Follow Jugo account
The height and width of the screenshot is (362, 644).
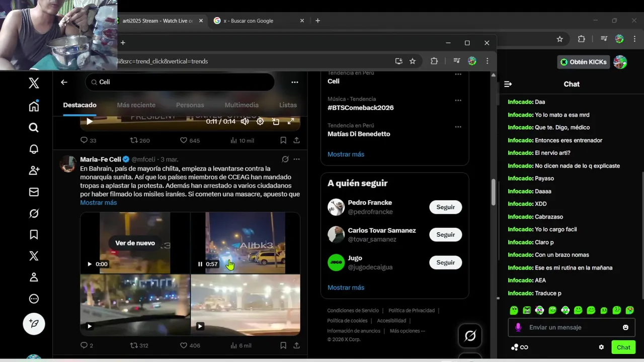tap(445, 262)
